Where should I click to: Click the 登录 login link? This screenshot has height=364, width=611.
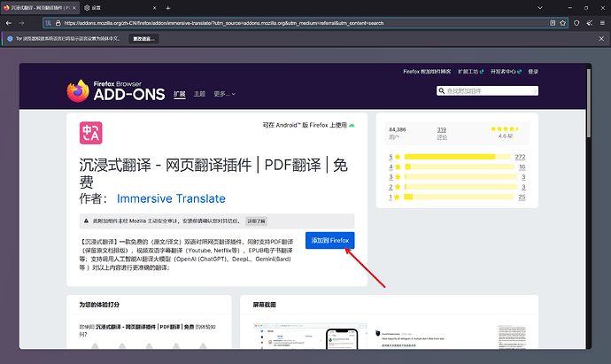[x=533, y=72]
